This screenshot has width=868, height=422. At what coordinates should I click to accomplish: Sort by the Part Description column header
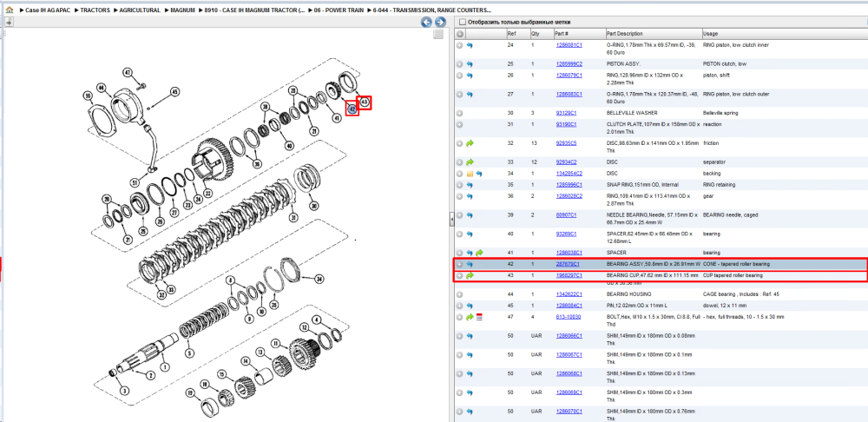click(x=625, y=34)
